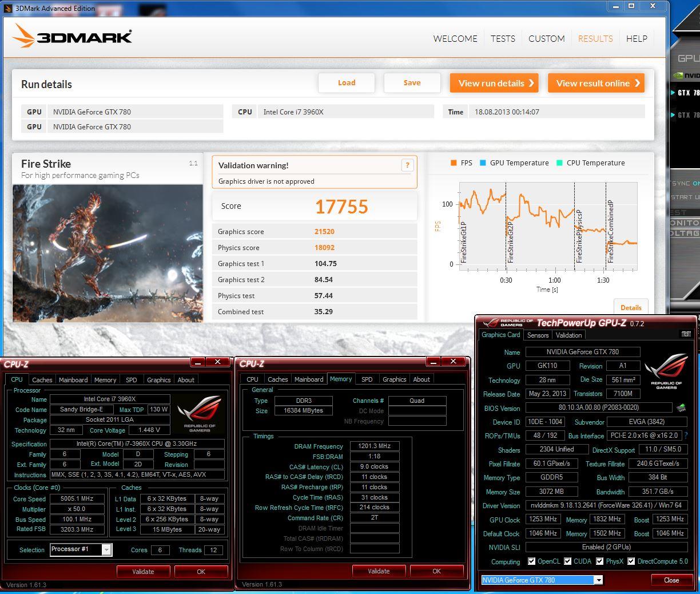This screenshot has width=700, height=594.
Task: Open Mainboard tab in left CPU-Z window
Action: pyautogui.click(x=73, y=380)
